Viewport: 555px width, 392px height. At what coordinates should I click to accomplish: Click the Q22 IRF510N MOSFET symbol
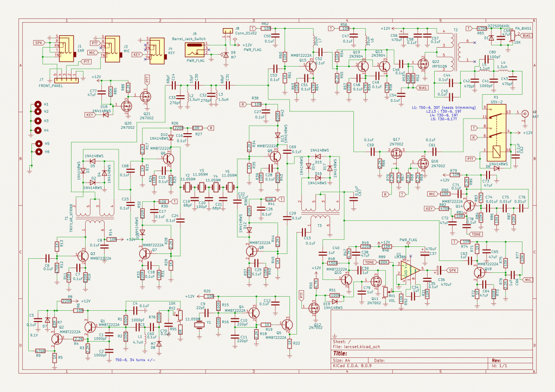[x=420, y=64]
